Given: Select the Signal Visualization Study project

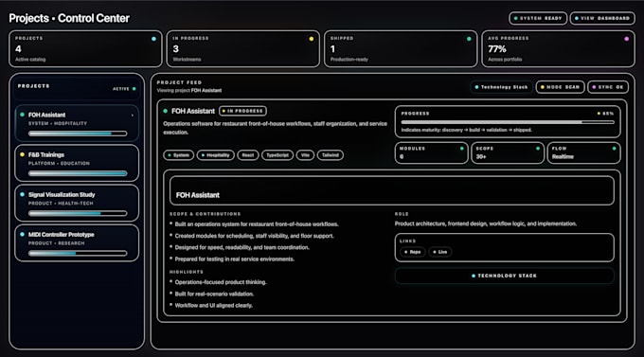Looking at the screenshot, I should pyautogui.click(x=77, y=203).
